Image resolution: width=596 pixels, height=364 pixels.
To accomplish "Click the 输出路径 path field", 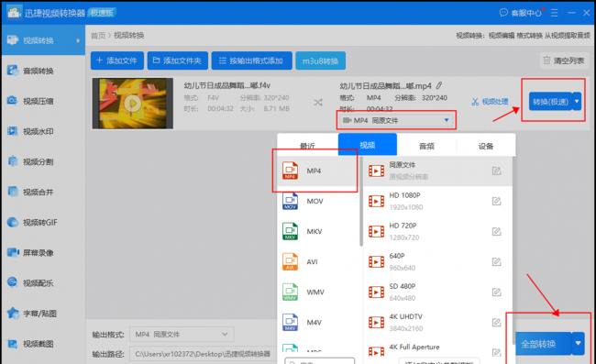I will 204,354.
